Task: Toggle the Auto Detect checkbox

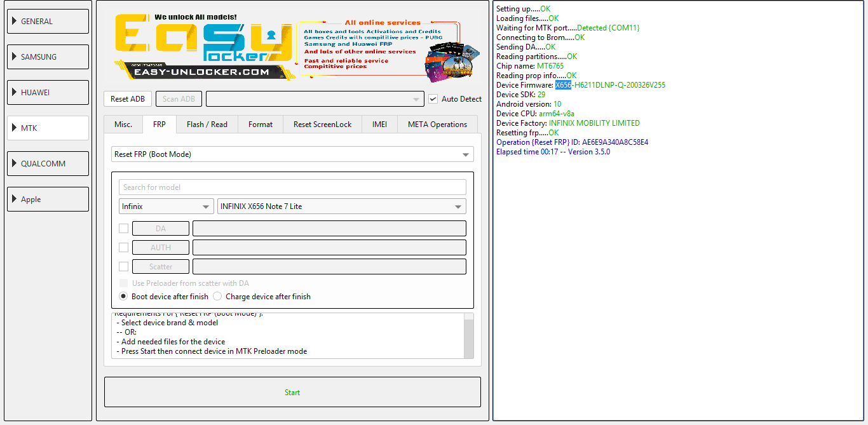Action: click(433, 98)
